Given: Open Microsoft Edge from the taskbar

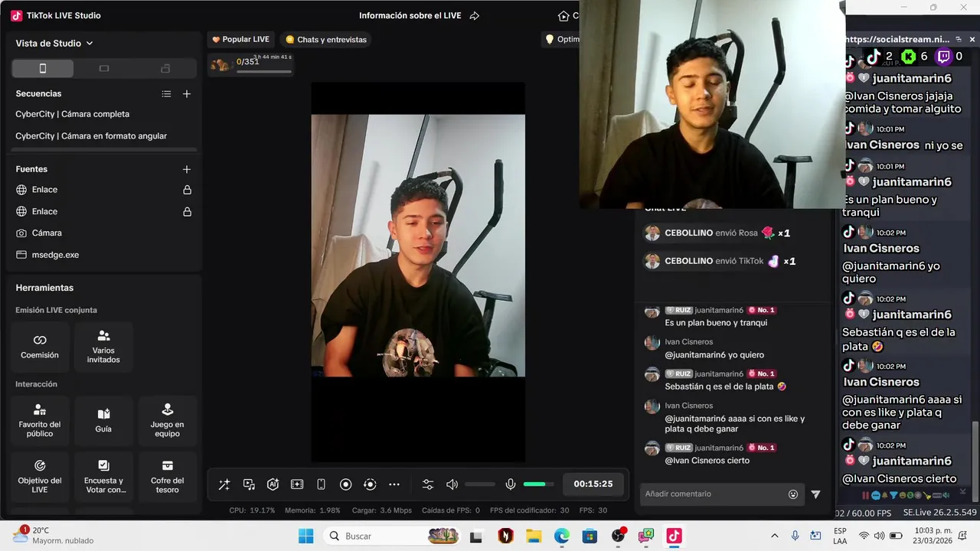Looking at the screenshot, I should pos(562,536).
